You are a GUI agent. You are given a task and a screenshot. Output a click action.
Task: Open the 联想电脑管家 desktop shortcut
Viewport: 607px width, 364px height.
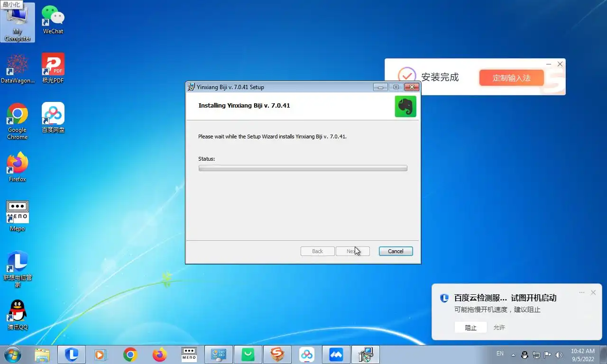point(18,269)
